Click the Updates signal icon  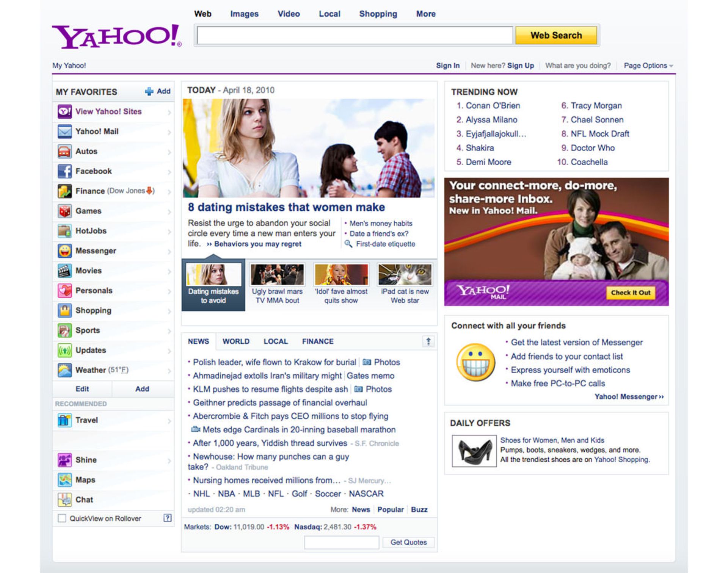tap(64, 350)
